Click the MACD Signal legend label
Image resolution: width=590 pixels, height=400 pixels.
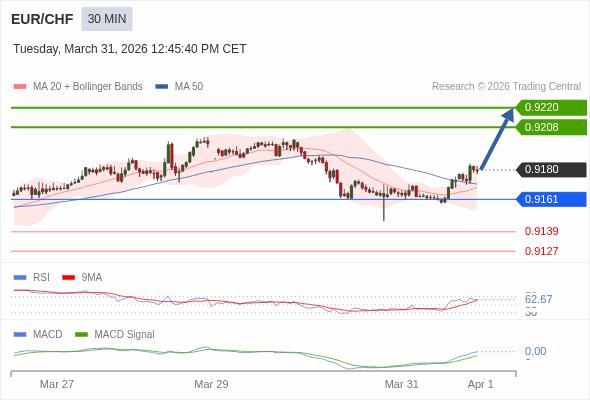(x=125, y=335)
